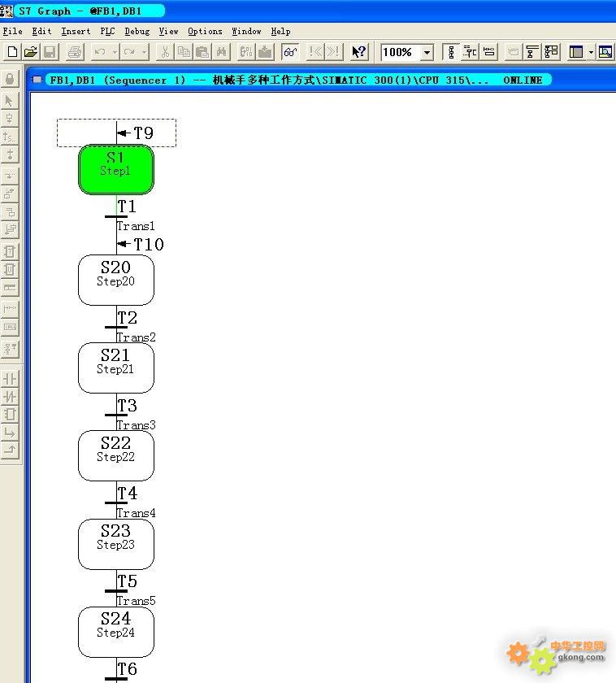The height and width of the screenshot is (683, 616).
Task: Close the simultaneous branch tool
Action: [x=10, y=229]
